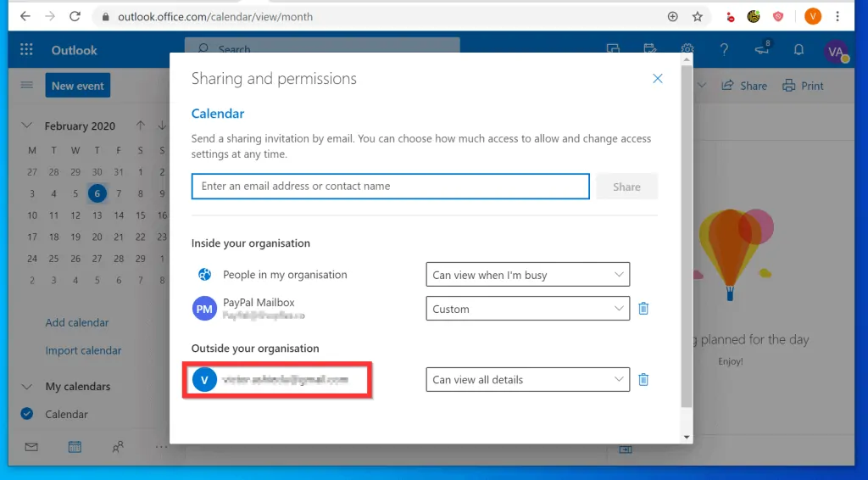Open the help question mark icon

[724, 50]
